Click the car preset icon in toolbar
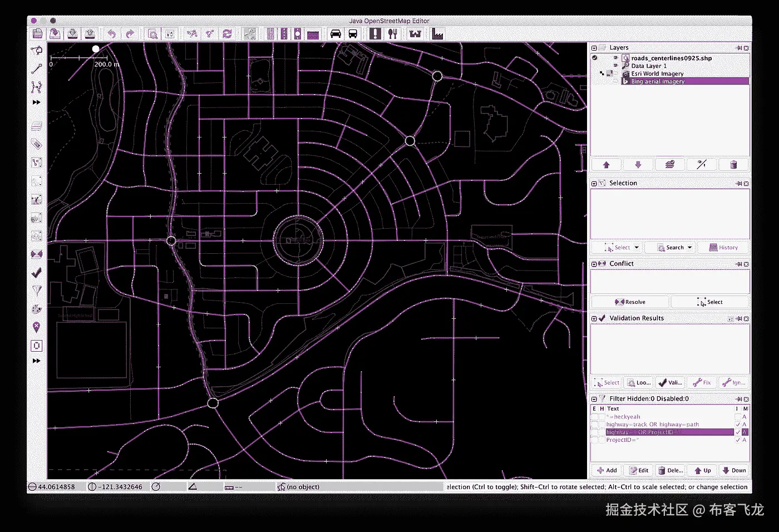Viewport: 779px width, 532px height. click(x=335, y=34)
